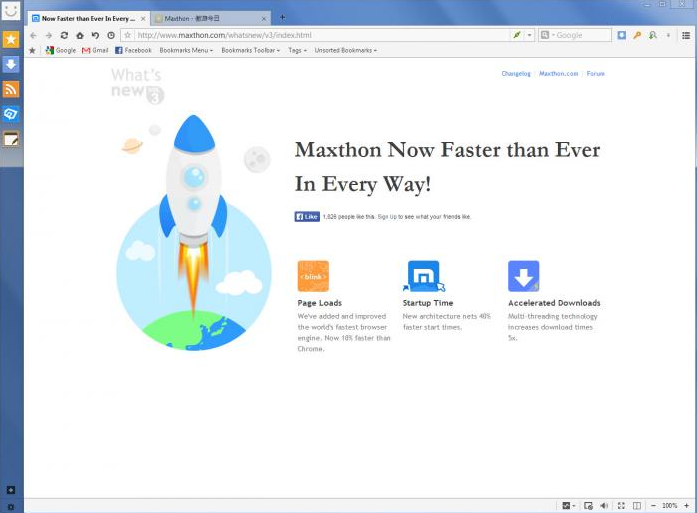Go to the home page

click(x=80, y=35)
